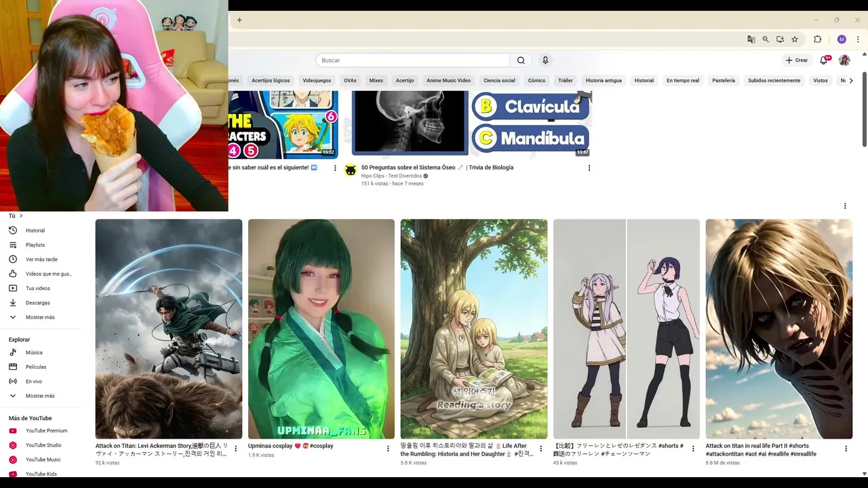Open options for Frieren dance short
Image resolution: width=868 pixels, height=488 pixels.
694,449
